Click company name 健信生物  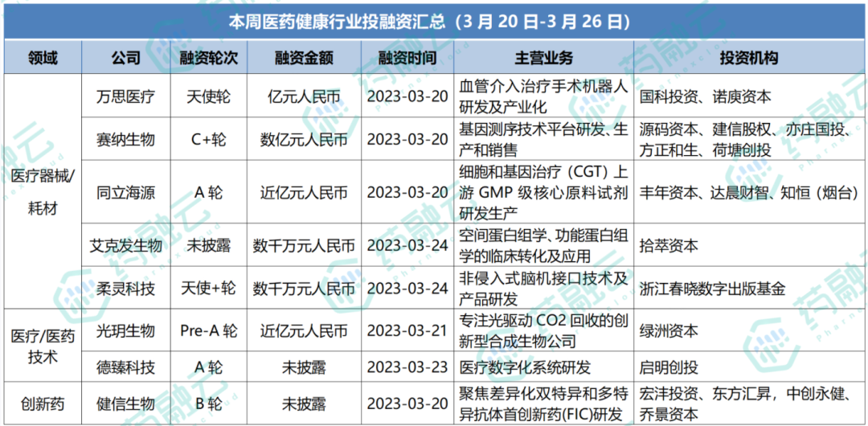(125, 403)
